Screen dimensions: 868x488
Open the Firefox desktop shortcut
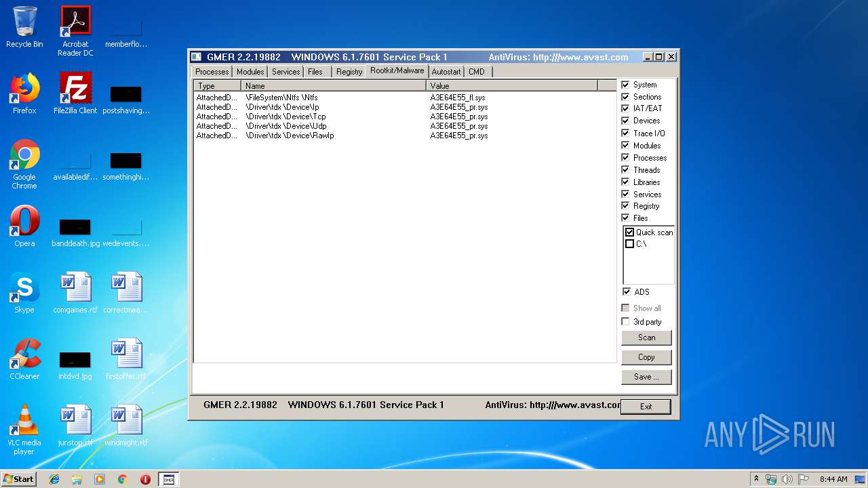[x=24, y=94]
